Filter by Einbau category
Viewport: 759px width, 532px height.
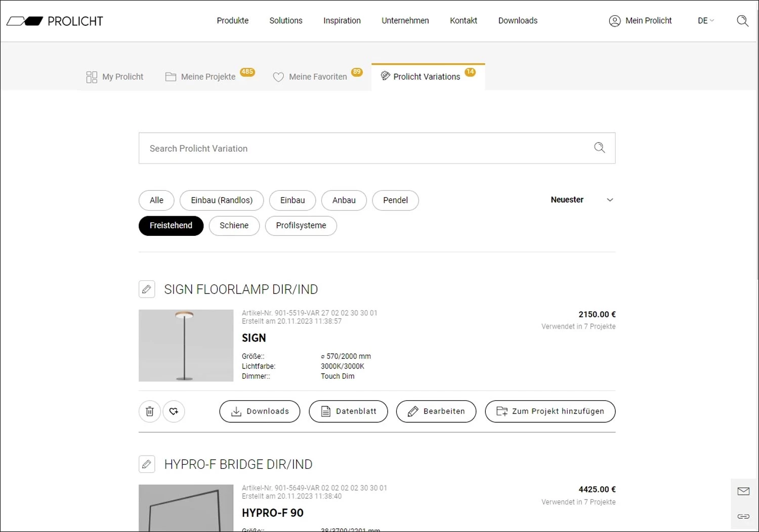click(292, 200)
